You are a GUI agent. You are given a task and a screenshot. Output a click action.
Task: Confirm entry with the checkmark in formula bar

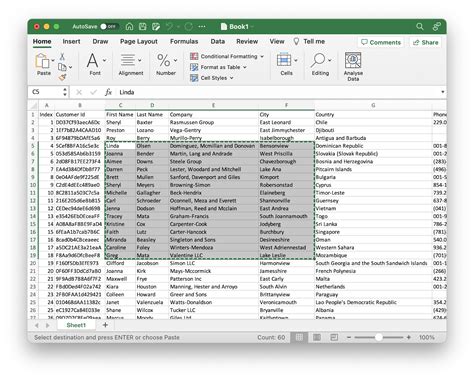[94, 92]
